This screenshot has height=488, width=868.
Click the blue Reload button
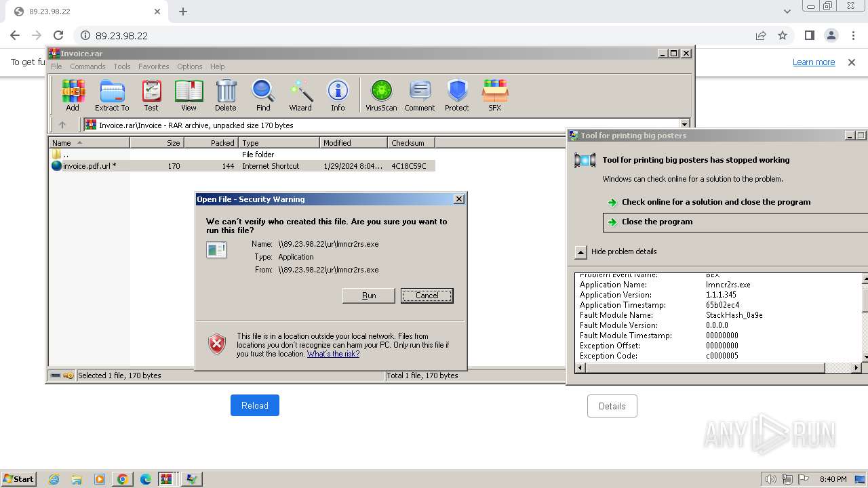(x=255, y=405)
